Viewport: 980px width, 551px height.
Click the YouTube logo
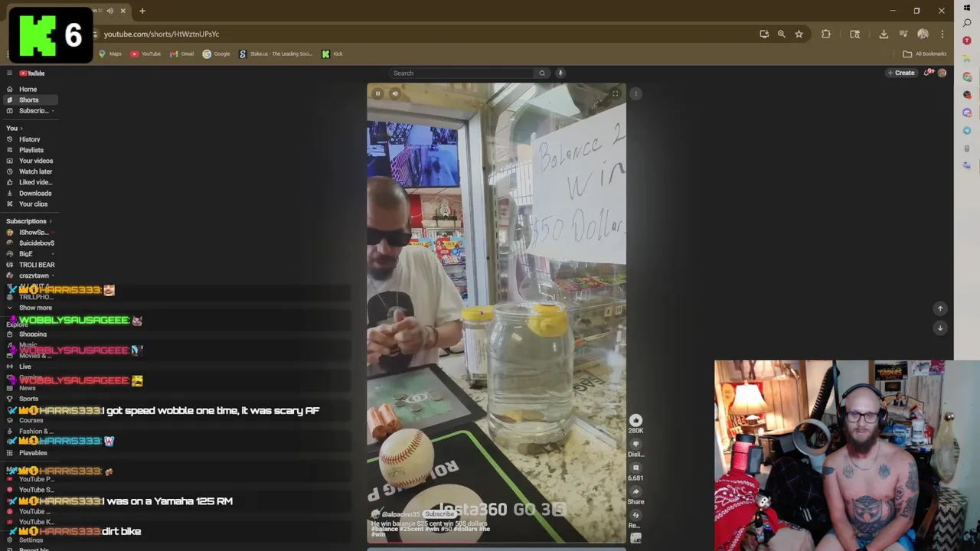click(x=32, y=73)
